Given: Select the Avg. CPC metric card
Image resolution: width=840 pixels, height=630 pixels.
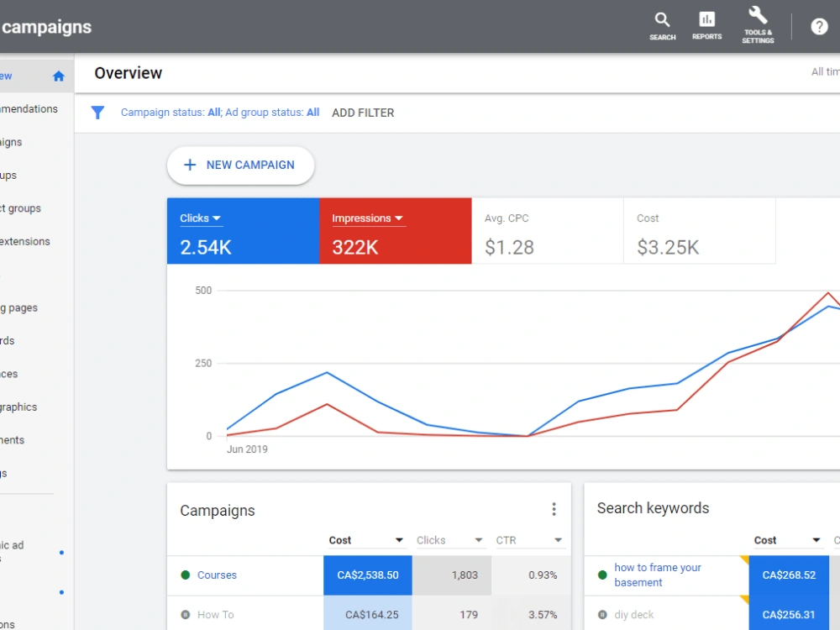Looking at the screenshot, I should 548,231.
